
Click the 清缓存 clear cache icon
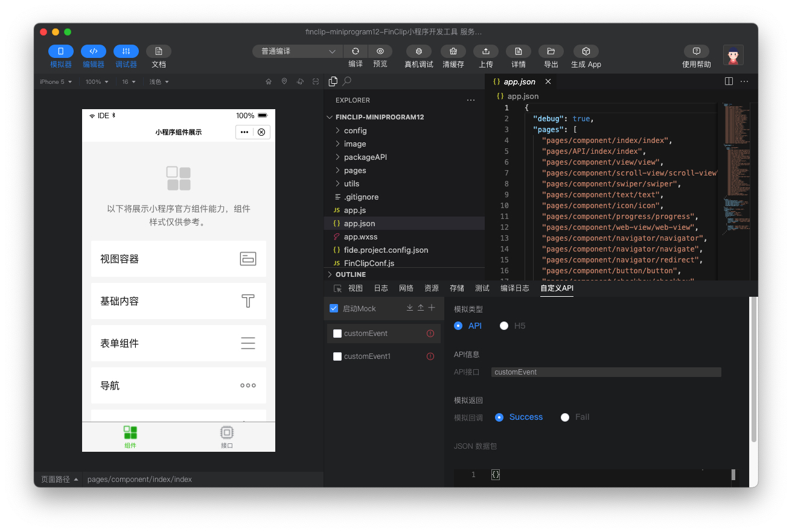pyautogui.click(x=453, y=51)
